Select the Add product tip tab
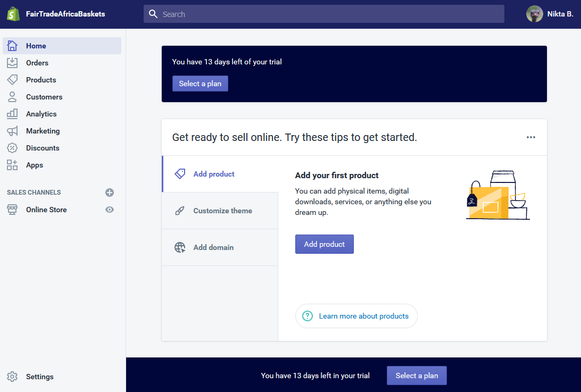This screenshot has width=581, height=392. point(220,174)
